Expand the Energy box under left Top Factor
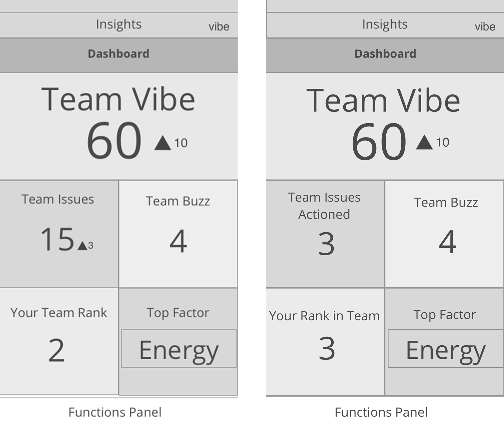 179,348
